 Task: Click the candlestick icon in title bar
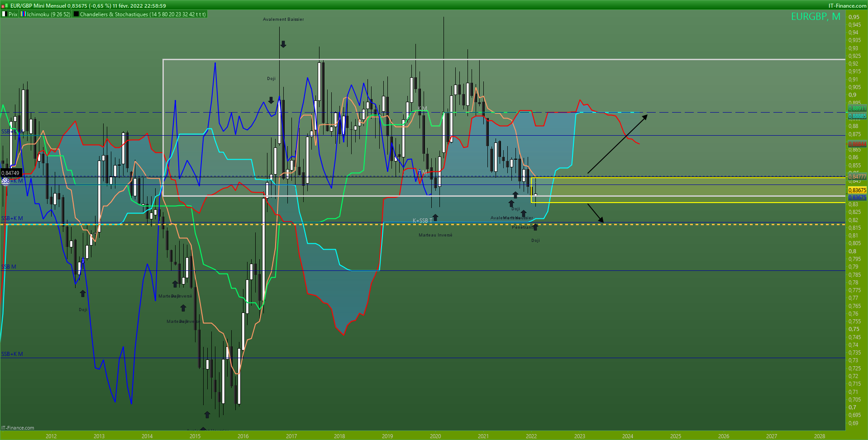[x=5, y=5]
